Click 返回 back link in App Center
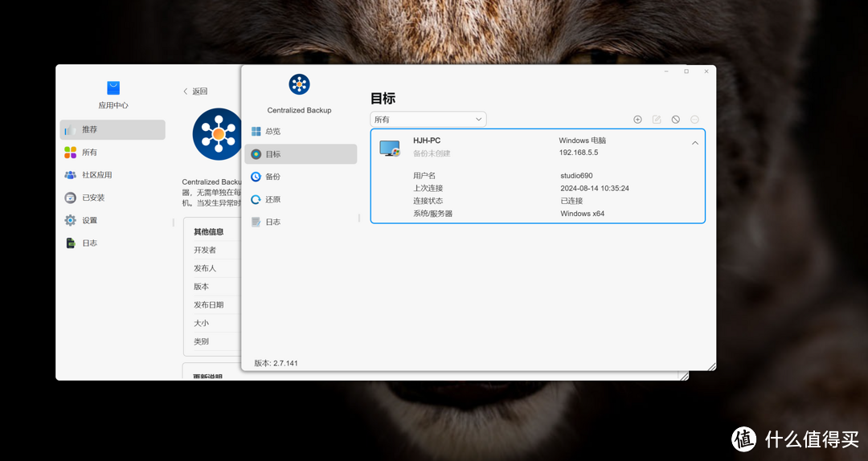 (194, 92)
